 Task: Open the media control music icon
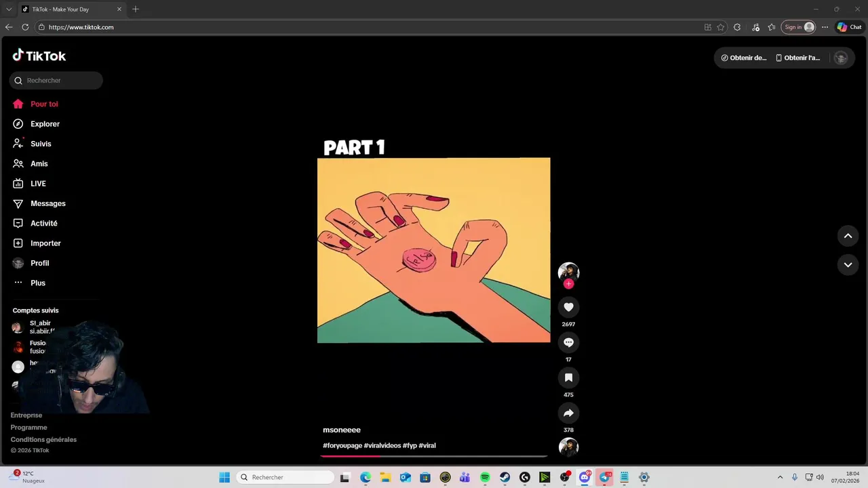pos(755,27)
